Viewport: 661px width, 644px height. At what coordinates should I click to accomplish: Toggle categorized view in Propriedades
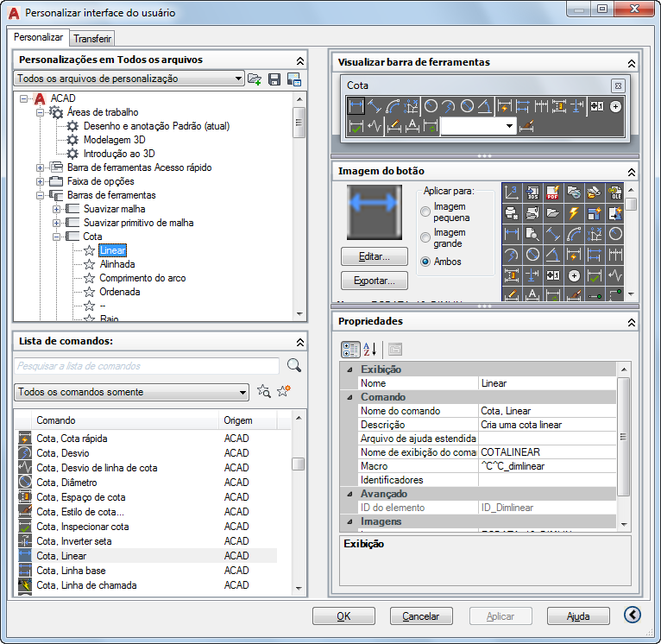[x=350, y=350]
